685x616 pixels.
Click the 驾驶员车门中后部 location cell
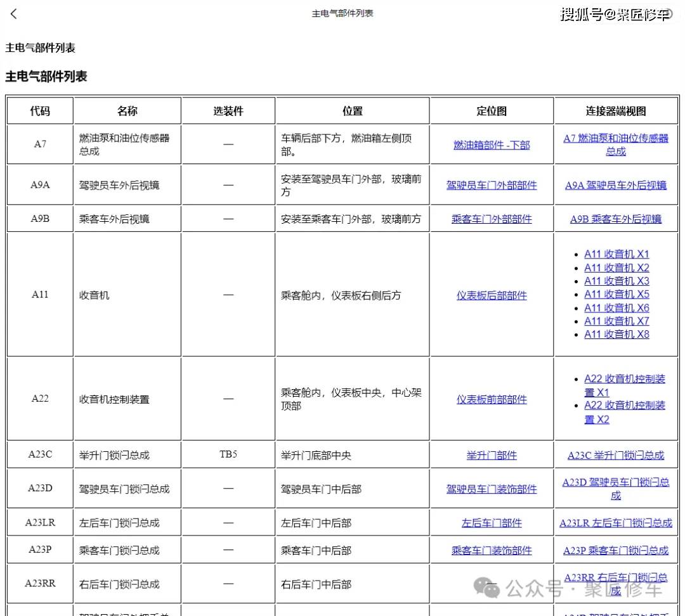(352, 489)
